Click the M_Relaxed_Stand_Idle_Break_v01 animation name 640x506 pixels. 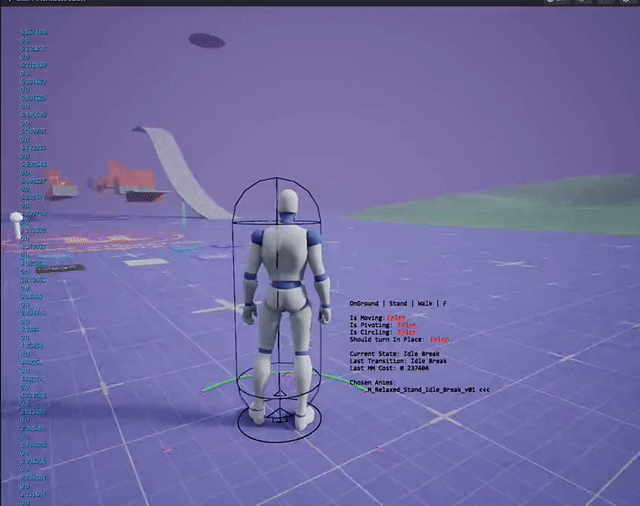pos(420,390)
